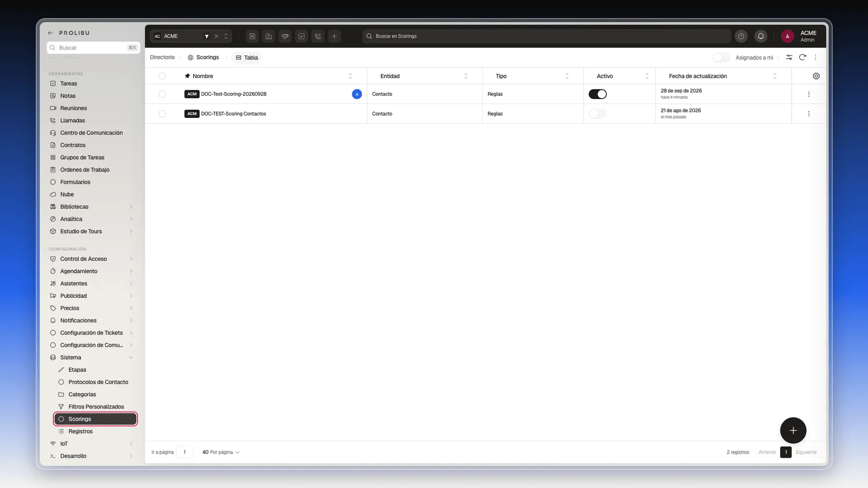868x488 pixels.
Task: Sort by Nombre column
Action: (350, 76)
